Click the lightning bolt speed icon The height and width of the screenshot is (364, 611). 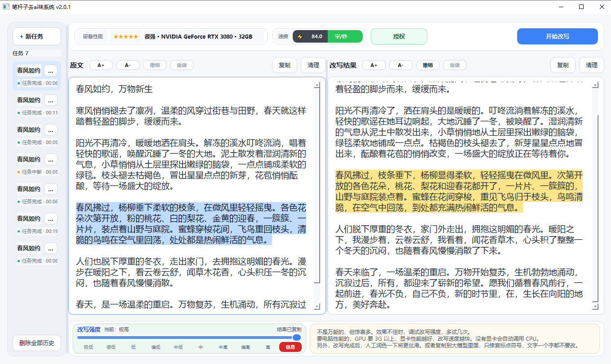coord(300,36)
